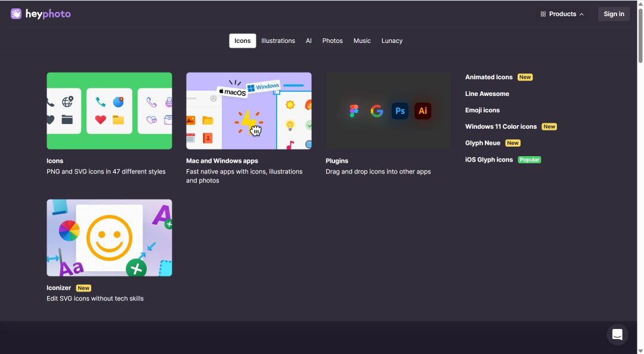This screenshot has width=644, height=354.
Task: Click the grid icon beside Products
Action: [x=543, y=14]
